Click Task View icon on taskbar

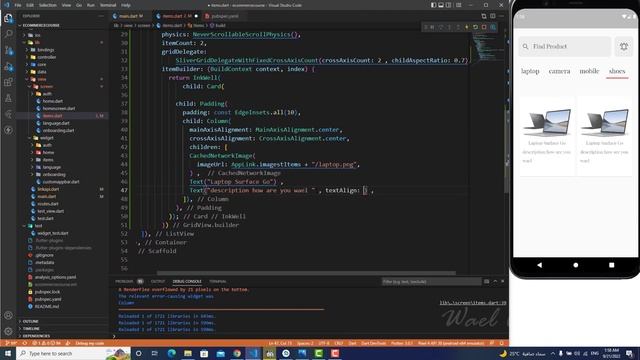(155, 353)
